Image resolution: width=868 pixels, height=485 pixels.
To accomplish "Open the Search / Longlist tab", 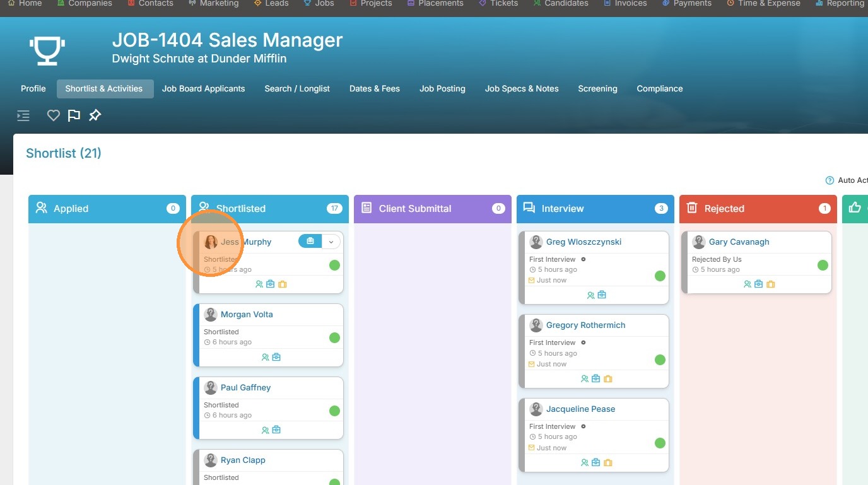I will (297, 89).
